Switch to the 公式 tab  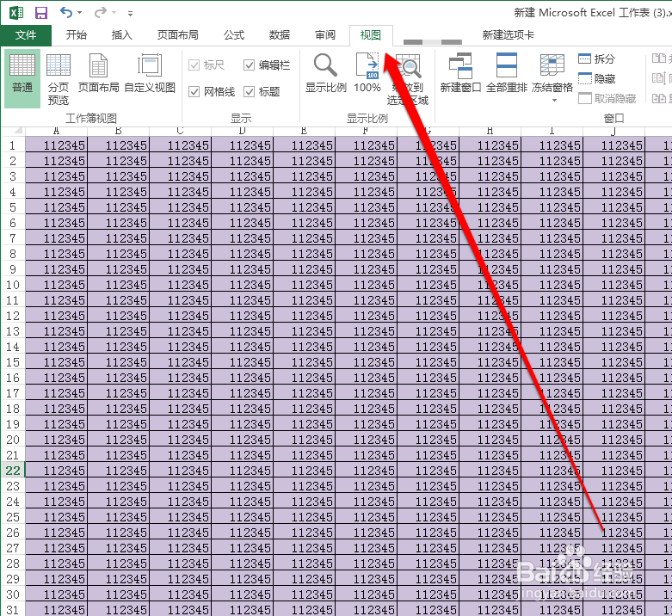(x=234, y=35)
